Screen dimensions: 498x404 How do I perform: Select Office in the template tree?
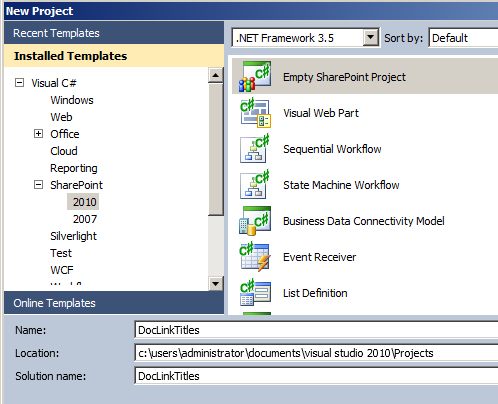(x=65, y=134)
